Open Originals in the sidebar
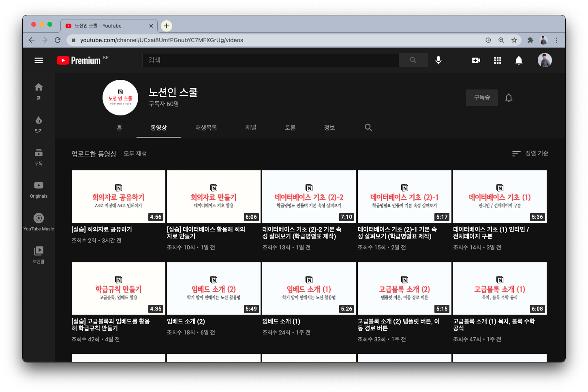 [38, 190]
